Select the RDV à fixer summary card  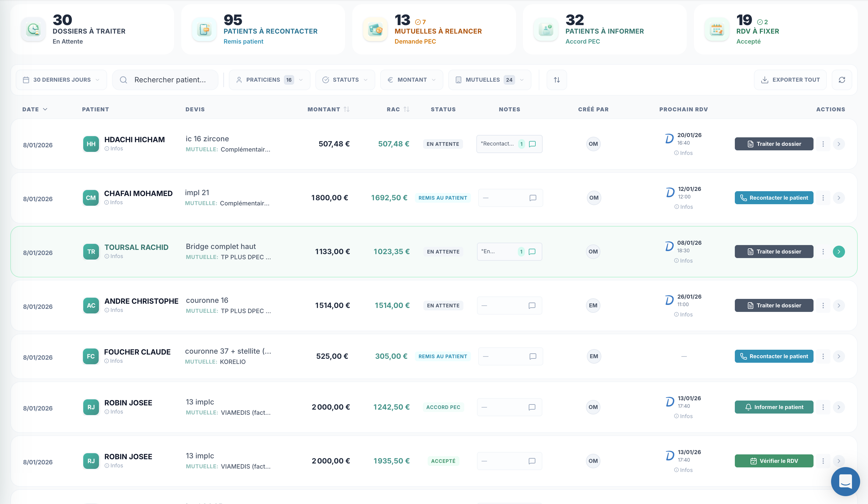776,30
